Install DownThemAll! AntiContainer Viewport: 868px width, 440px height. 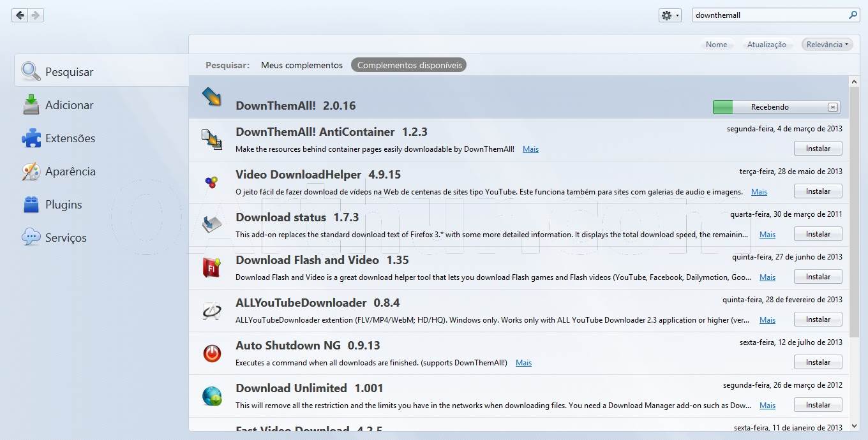coord(818,149)
